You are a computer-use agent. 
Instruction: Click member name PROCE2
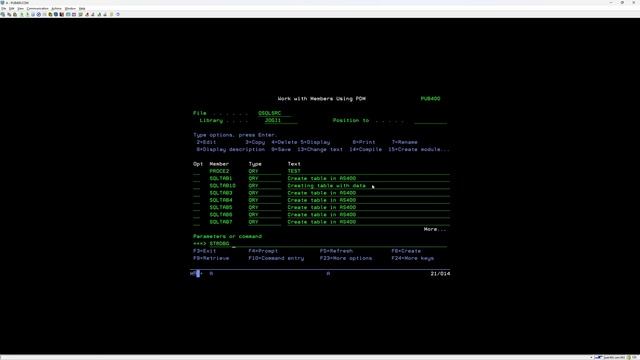coord(219,171)
